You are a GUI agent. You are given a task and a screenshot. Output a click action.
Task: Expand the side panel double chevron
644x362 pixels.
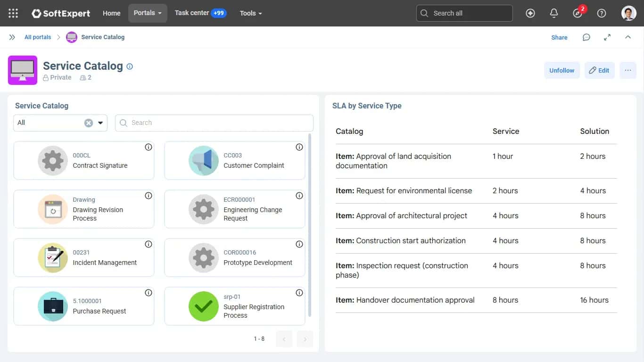(x=12, y=37)
